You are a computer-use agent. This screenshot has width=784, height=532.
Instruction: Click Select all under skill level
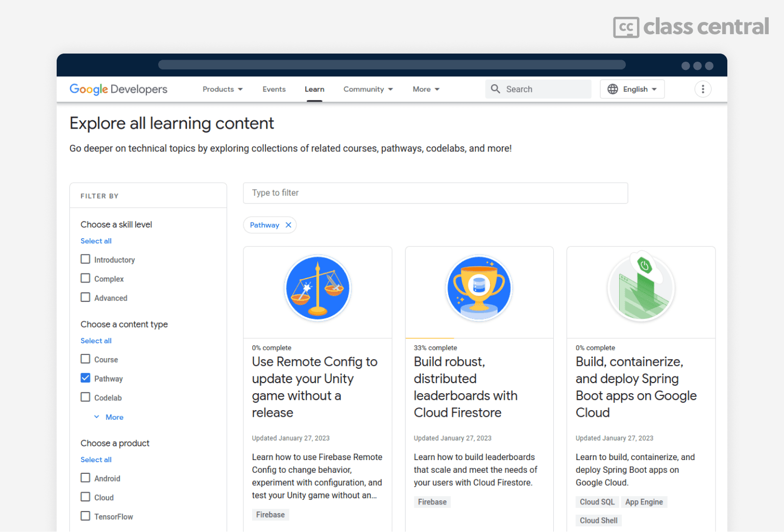click(96, 241)
